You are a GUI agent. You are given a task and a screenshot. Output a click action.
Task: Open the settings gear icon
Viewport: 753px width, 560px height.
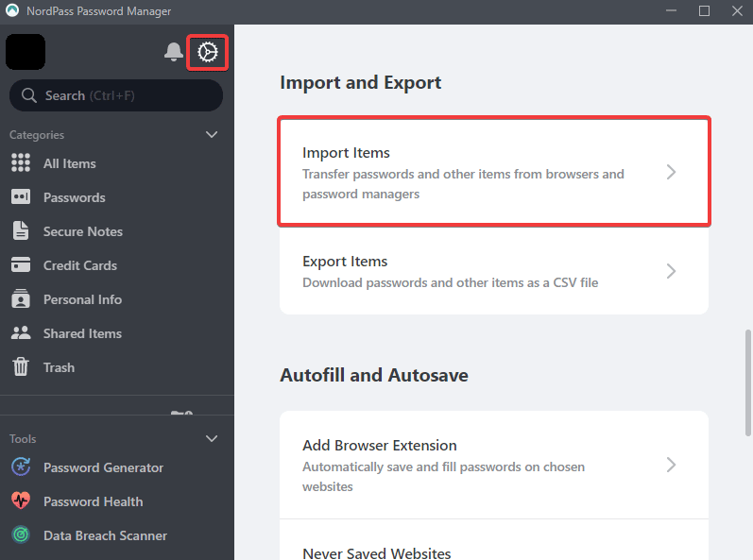(208, 52)
